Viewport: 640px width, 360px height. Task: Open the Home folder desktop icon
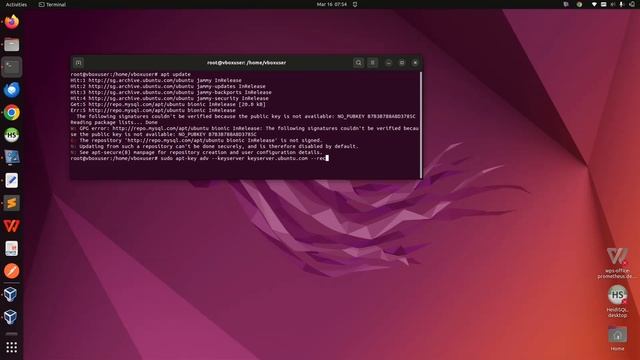[x=617, y=338]
